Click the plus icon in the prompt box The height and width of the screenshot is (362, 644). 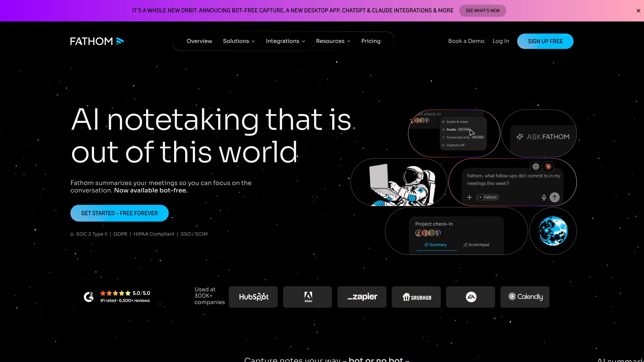[x=469, y=197]
